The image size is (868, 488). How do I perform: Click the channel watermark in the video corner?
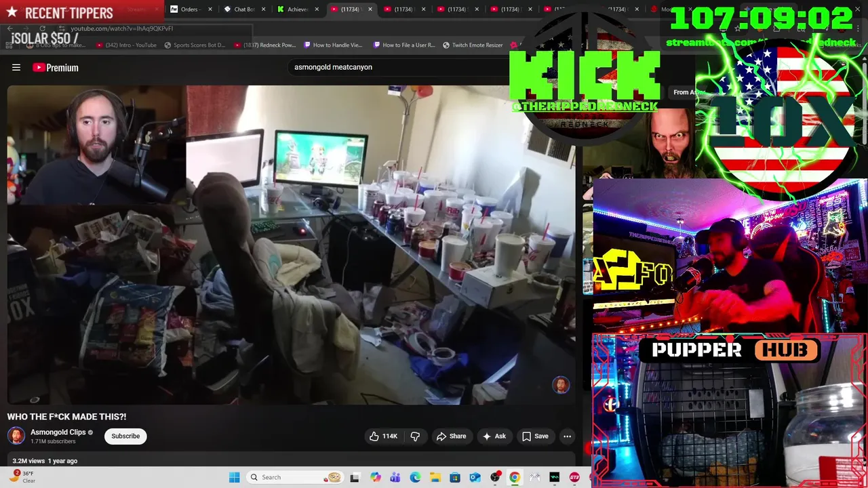click(561, 385)
